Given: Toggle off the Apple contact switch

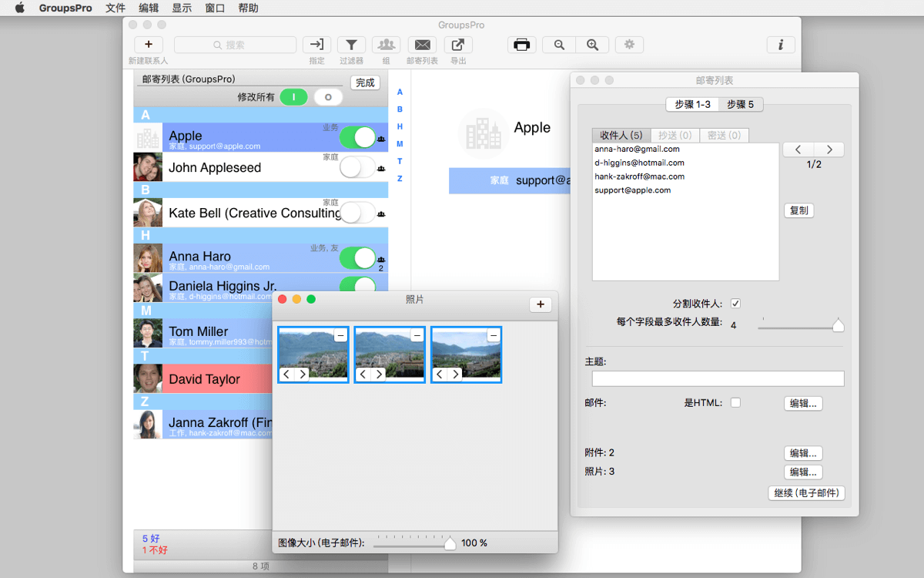Looking at the screenshot, I should pos(357,137).
